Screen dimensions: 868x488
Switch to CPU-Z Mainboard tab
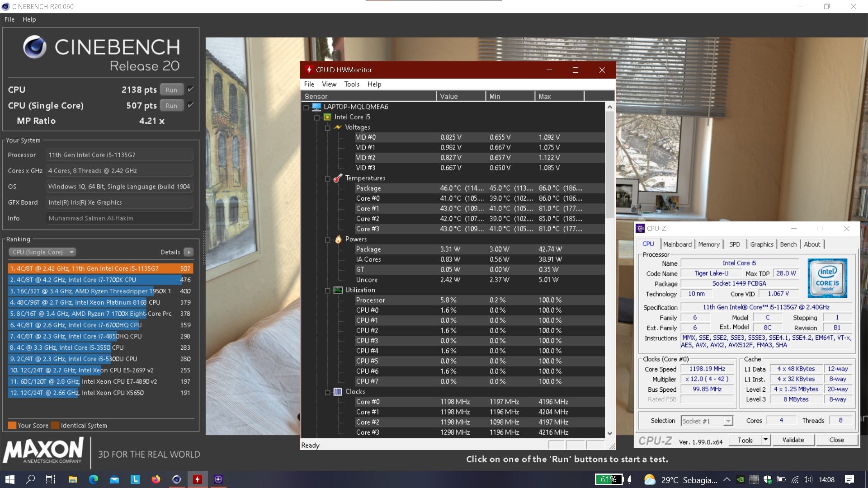coord(677,244)
